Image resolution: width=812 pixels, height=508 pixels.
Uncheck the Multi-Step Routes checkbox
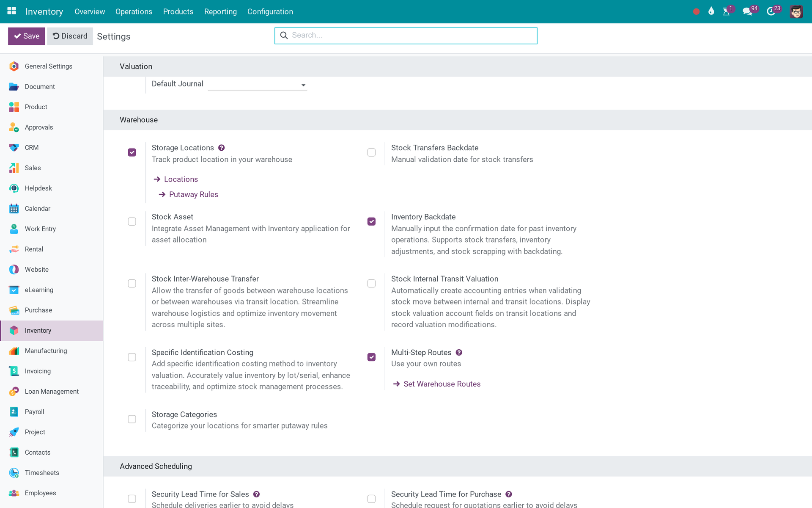click(x=371, y=357)
